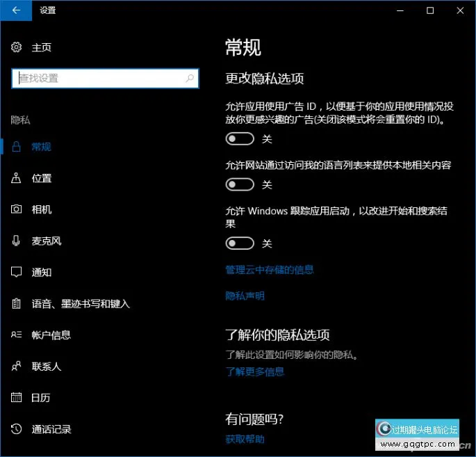The width and height of the screenshot is (476, 457).
Task: Click 管理云中存储的信息 link
Action: pos(270,269)
